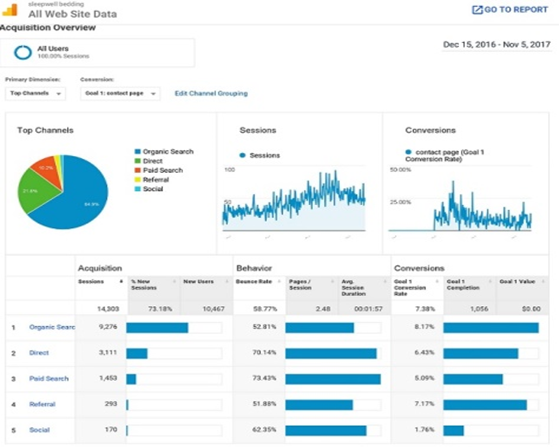Select the All Users segment circle icon
Viewport: 559px width, 447px height.
[23, 52]
